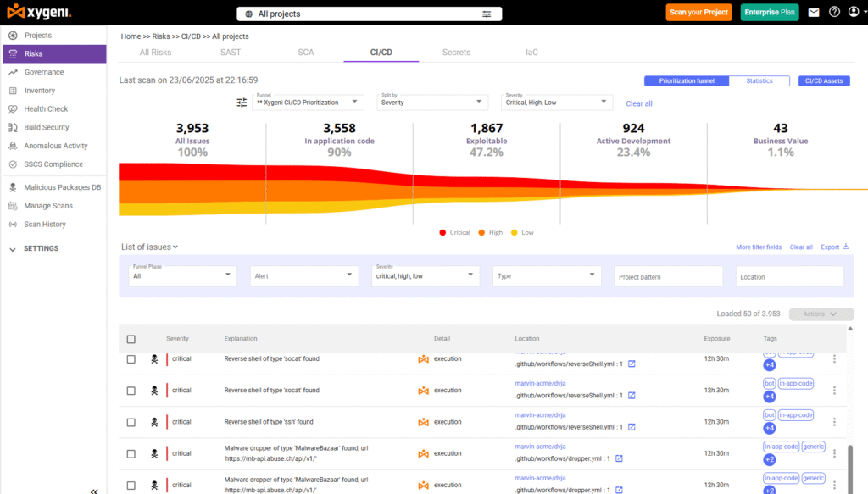This screenshot has width=868, height=494.
Task: Click the Project pattern input field
Action: point(668,276)
